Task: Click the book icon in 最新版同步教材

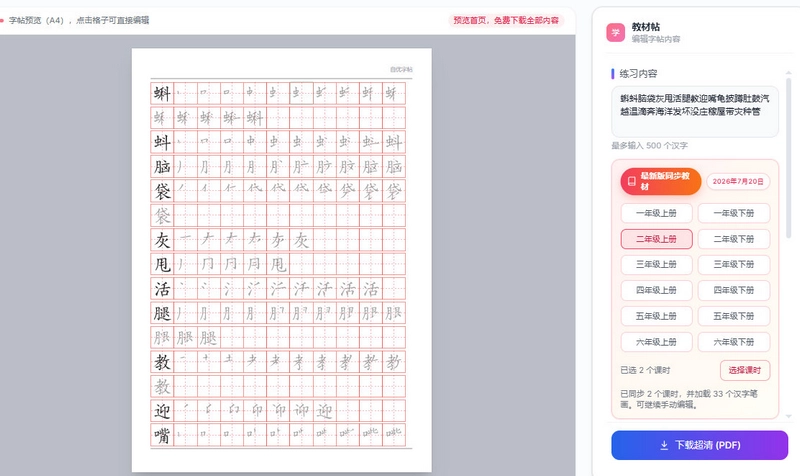Action: 632,181
